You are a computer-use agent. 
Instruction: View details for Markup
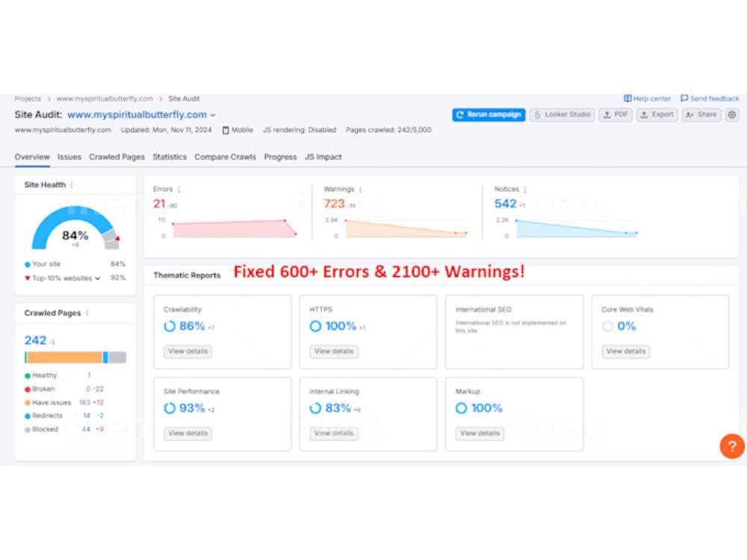tap(480, 433)
